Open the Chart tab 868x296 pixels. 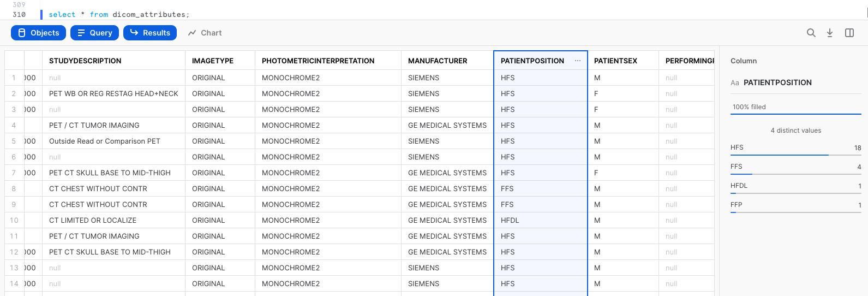(205, 33)
